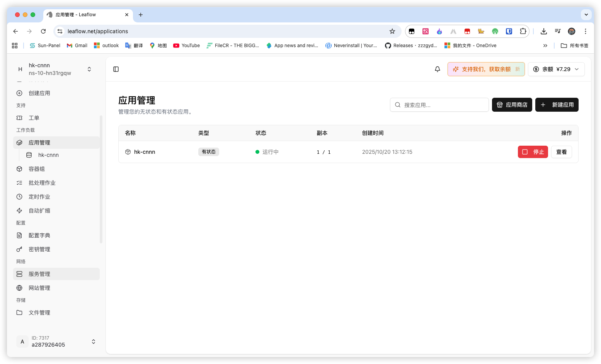Open the 余额 ¥7.29 balance dropdown
Image resolution: width=601 pixels, height=364 pixels.
[x=556, y=69]
